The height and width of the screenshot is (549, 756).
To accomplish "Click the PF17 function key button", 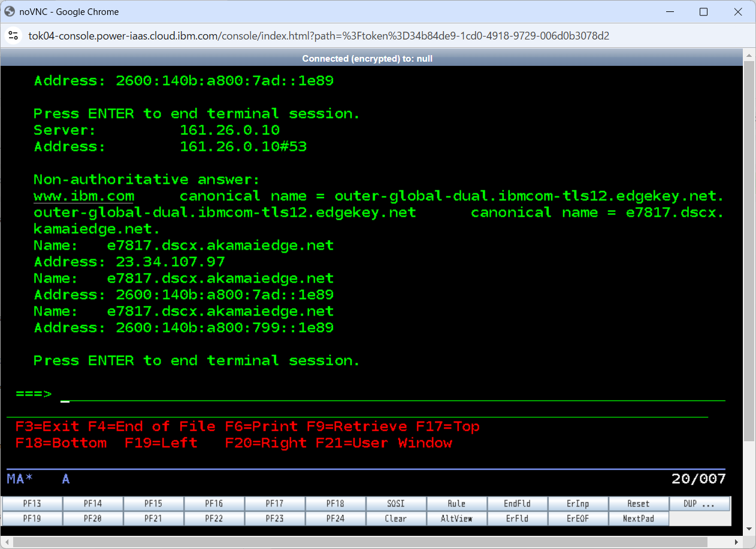I will click(275, 503).
